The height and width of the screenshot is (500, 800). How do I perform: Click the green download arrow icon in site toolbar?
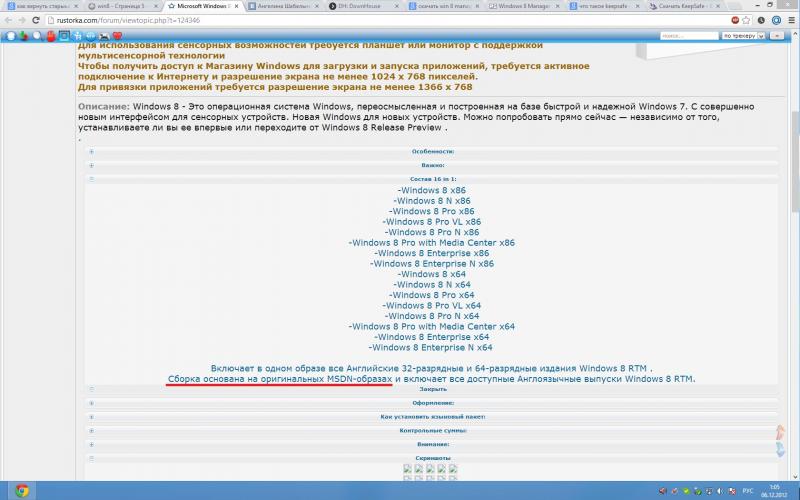point(24,36)
